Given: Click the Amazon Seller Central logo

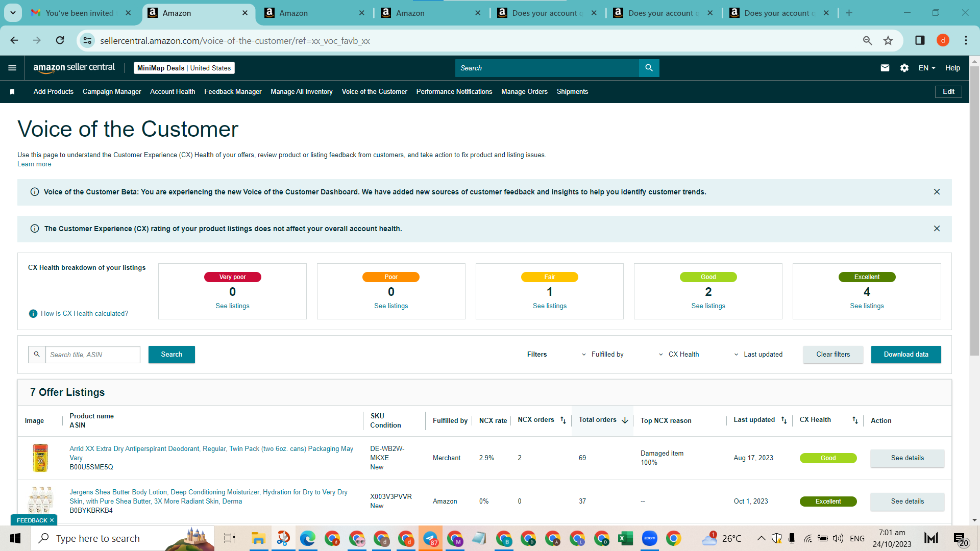Looking at the screenshot, I should coord(74,68).
